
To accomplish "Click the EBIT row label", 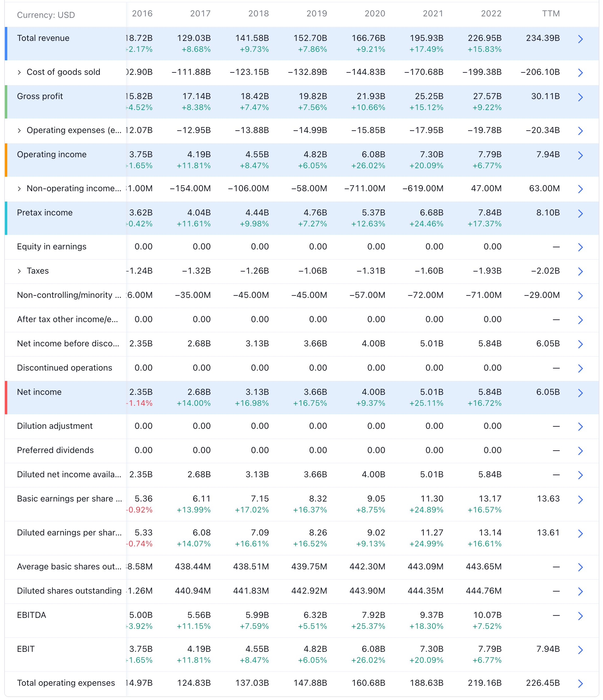I will [26, 649].
